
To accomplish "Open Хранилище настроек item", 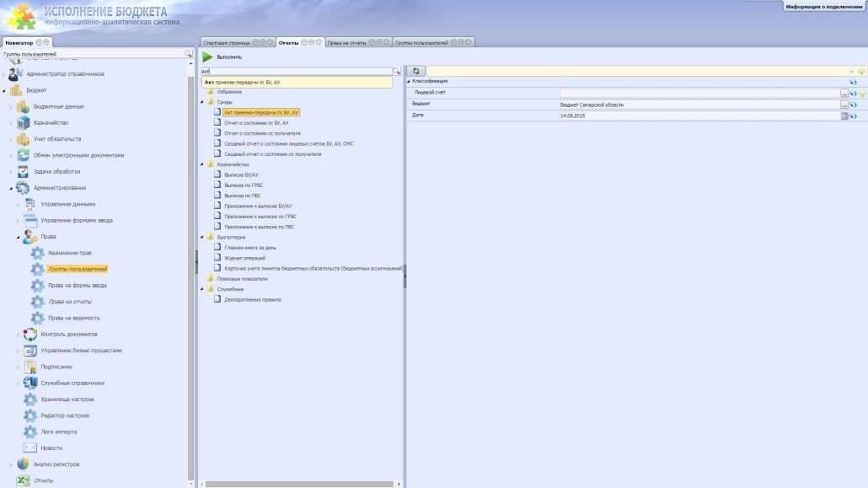I will (x=67, y=400).
